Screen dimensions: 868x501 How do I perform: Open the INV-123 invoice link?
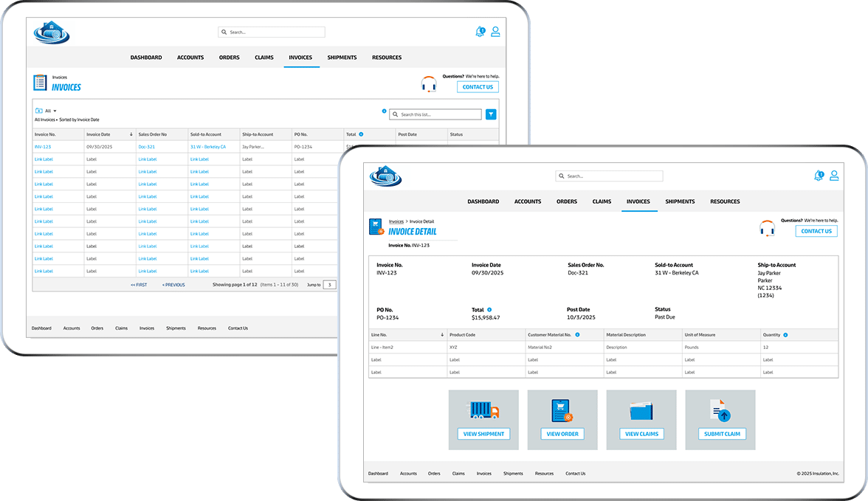43,147
